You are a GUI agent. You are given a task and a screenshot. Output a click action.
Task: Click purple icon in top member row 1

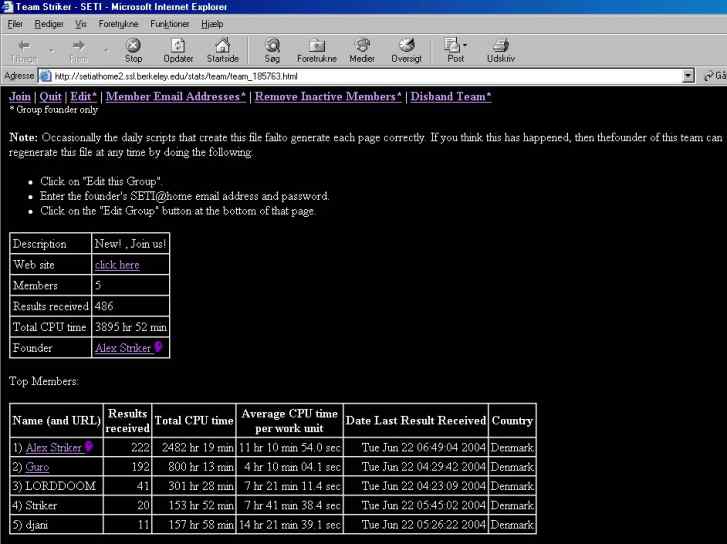tap(88, 447)
